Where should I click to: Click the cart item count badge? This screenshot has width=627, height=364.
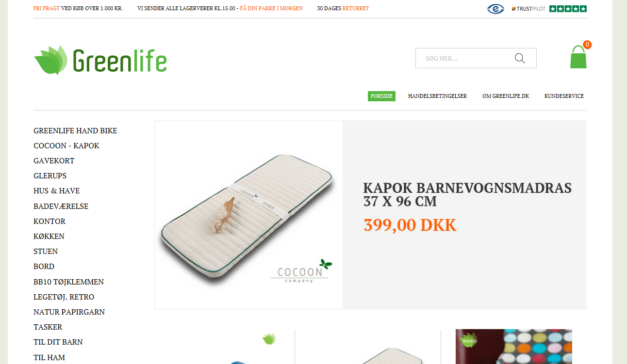587,45
